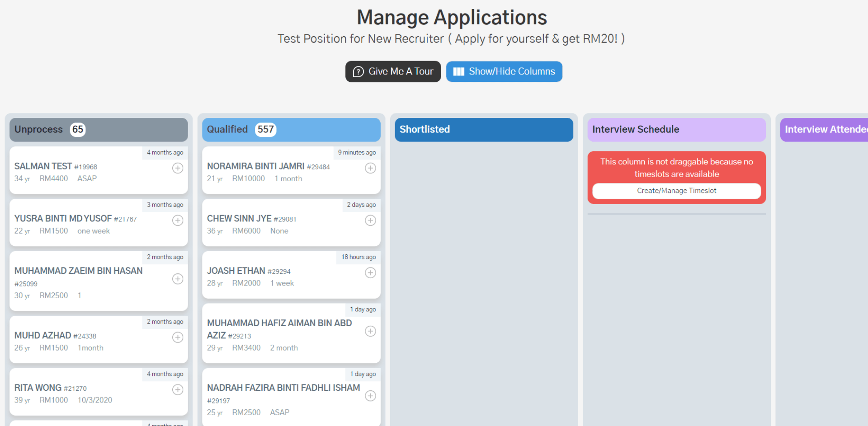This screenshot has height=426, width=868.
Task: Click plus icon on MUHAMMAD HAFIZ AIMAN card
Action: click(x=370, y=331)
